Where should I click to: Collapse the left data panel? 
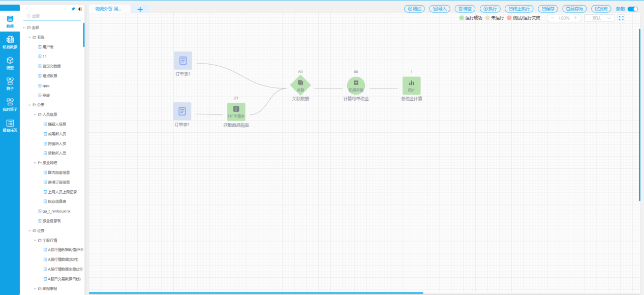coord(80,9)
